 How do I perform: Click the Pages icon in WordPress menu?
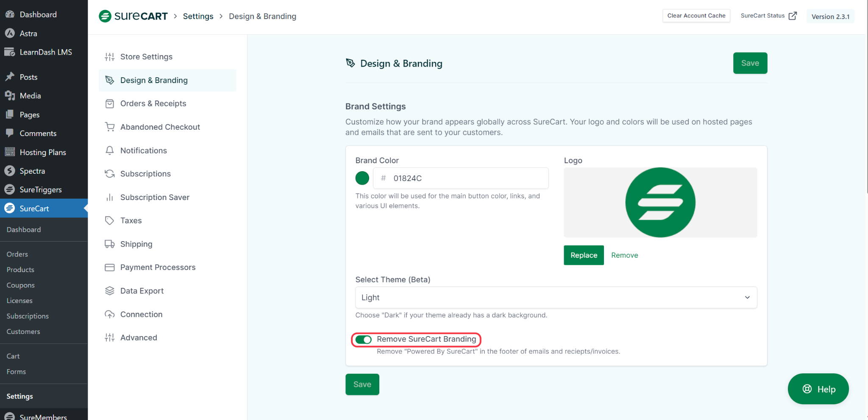click(10, 114)
